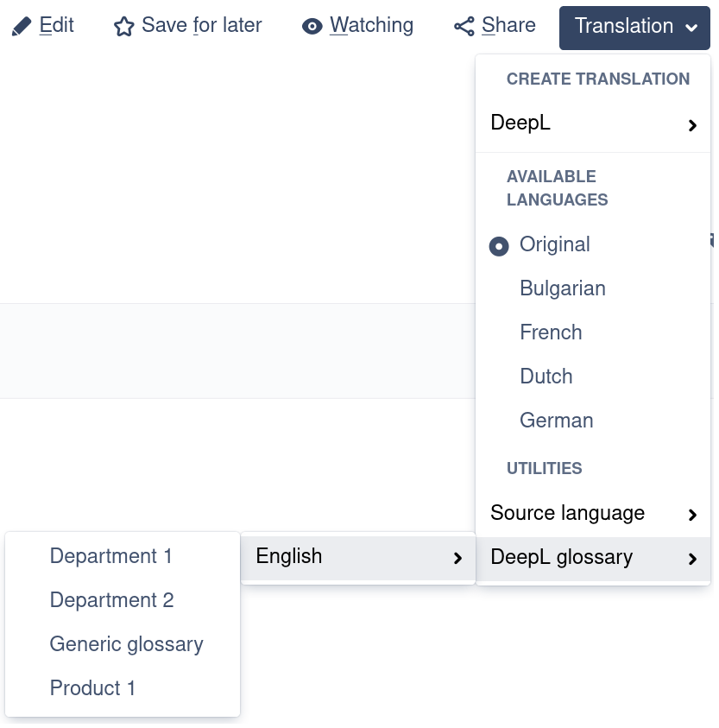The image size is (719, 728).
Task: Click the Save for later text link
Action: click(201, 26)
